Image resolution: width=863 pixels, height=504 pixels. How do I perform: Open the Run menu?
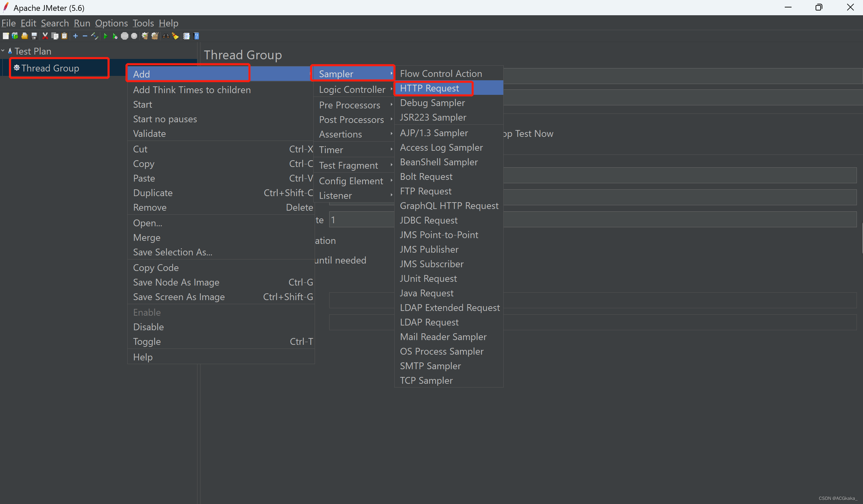click(x=82, y=23)
